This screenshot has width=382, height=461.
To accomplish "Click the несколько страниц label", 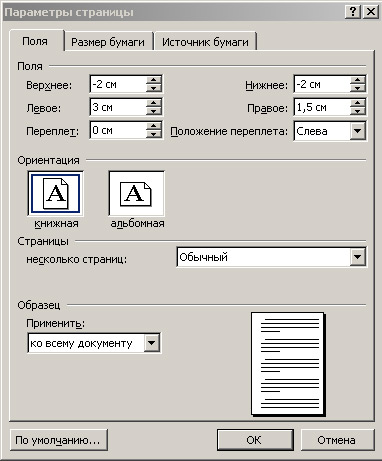I will pyautogui.click(x=77, y=259).
